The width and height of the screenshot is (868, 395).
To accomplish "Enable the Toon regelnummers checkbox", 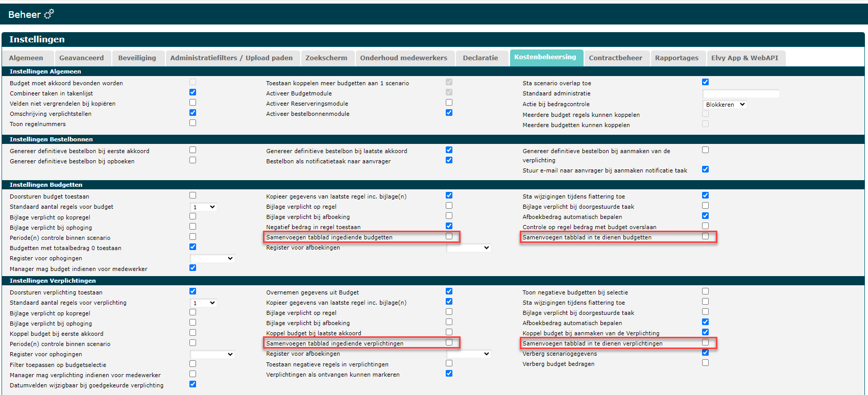I will click(192, 123).
